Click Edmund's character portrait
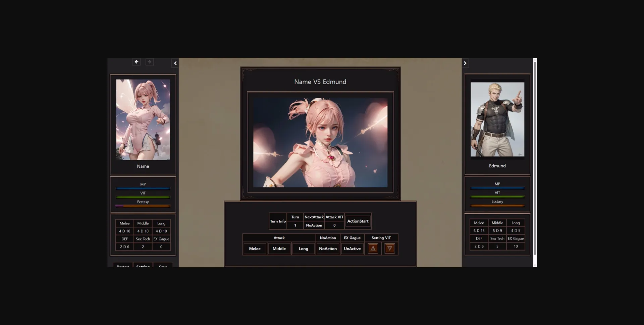Image resolution: width=644 pixels, height=325 pixels. pos(497,120)
